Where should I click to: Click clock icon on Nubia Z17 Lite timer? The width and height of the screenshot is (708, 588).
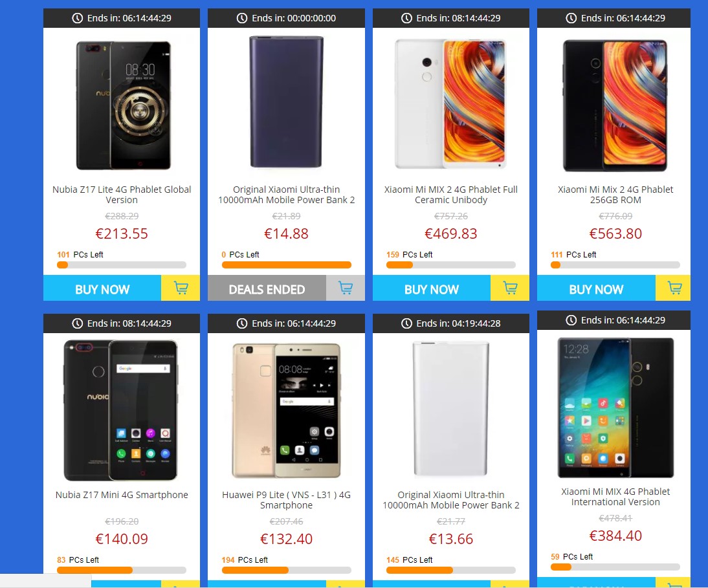[78, 18]
